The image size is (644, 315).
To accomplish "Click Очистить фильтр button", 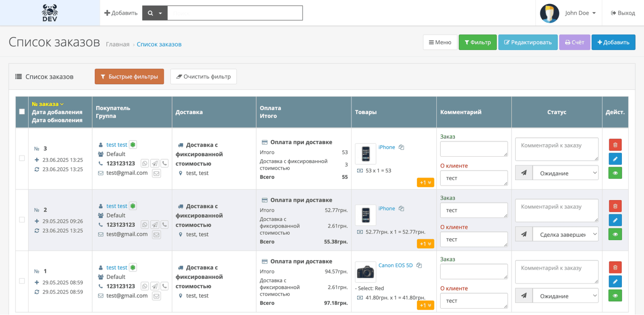I will [x=203, y=77].
